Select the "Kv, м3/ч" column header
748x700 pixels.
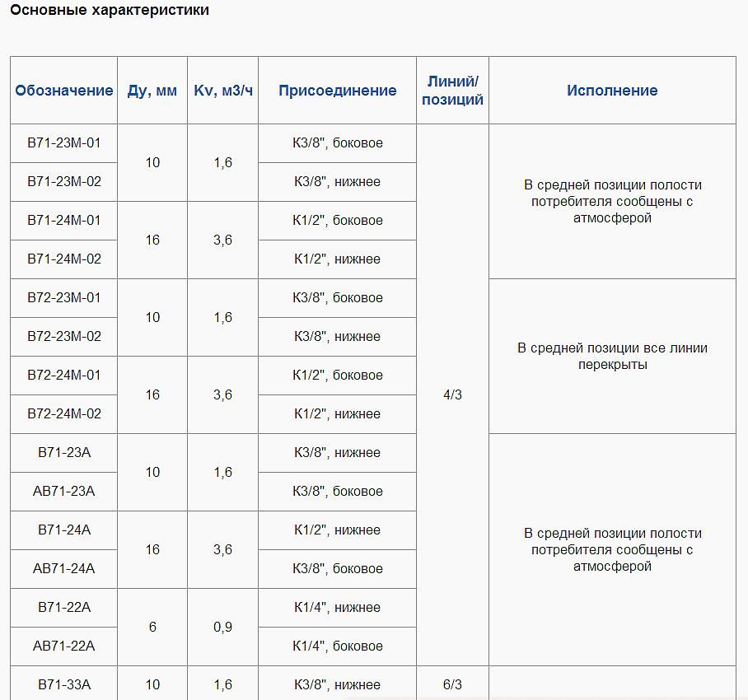coord(222,91)
